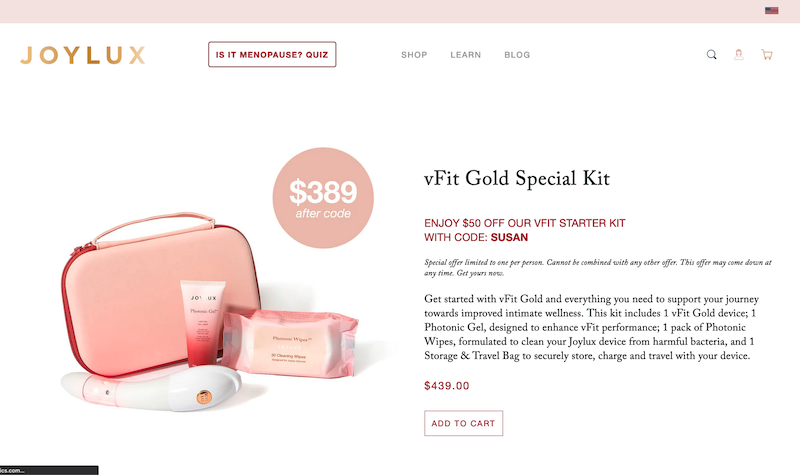Click the Photonic Wipes pack in the photo
Image resolution: width=800 pixels, height=475 pixels.
pos(291,343)
